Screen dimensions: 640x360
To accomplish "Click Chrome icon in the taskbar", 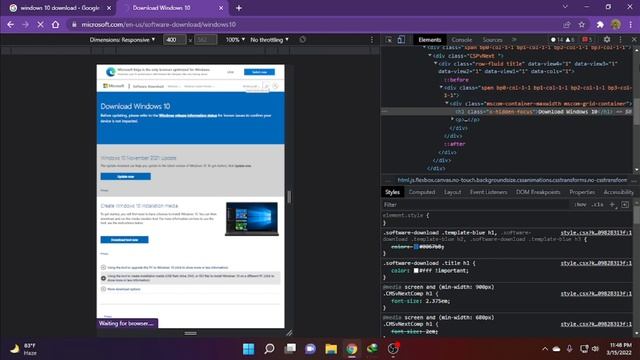I will point(351,349).
